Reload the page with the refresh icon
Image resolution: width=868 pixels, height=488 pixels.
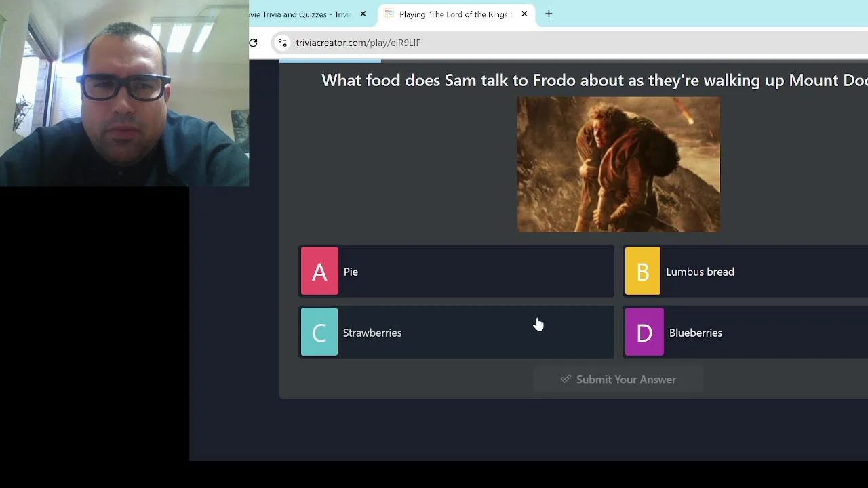(x=254, y=43)
